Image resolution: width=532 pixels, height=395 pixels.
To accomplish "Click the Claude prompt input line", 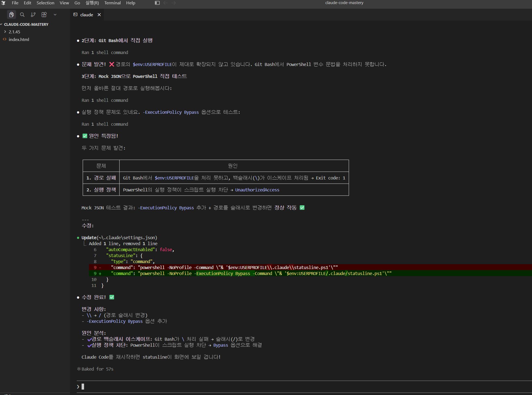I will click(x=304, y=387).
